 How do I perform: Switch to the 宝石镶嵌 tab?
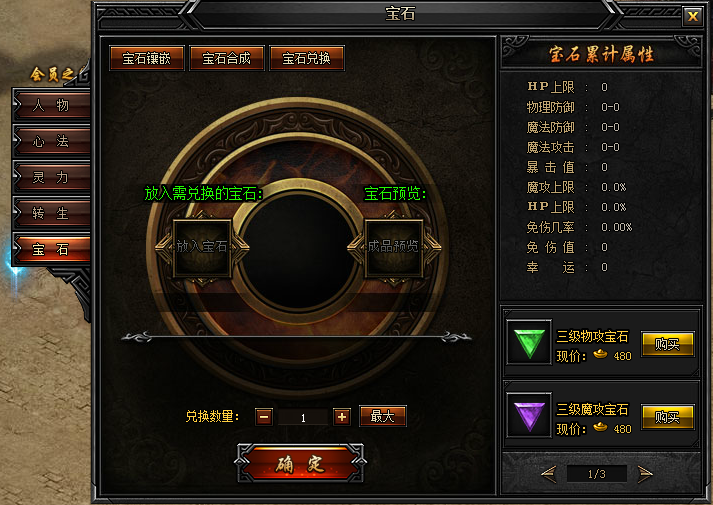tap(146, 58)
